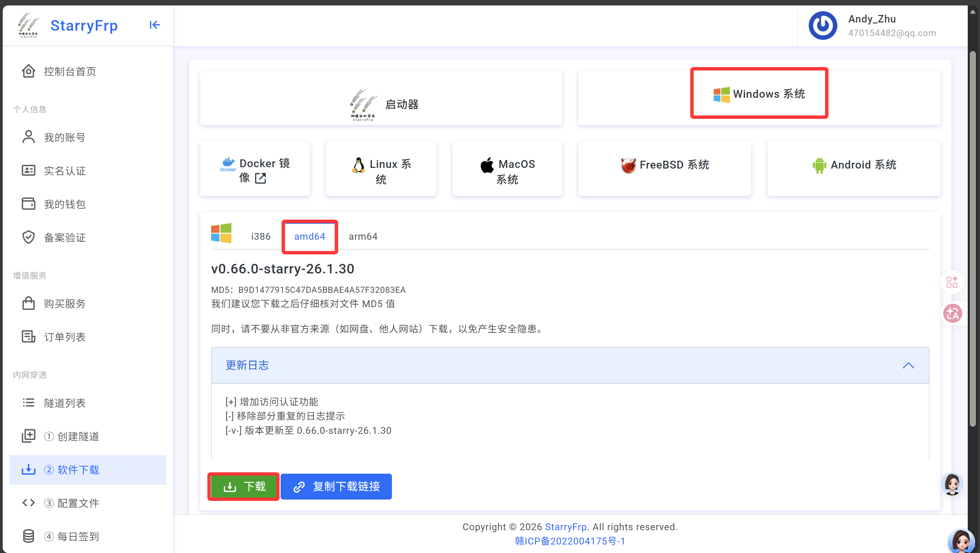
Task: Select the Android system card
Action: [x=854, y=165]
